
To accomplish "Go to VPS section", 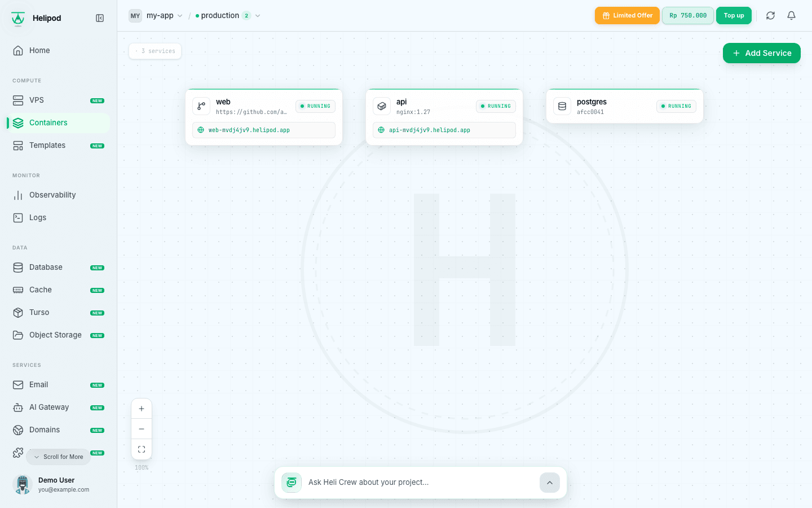I will pos(59,100).
